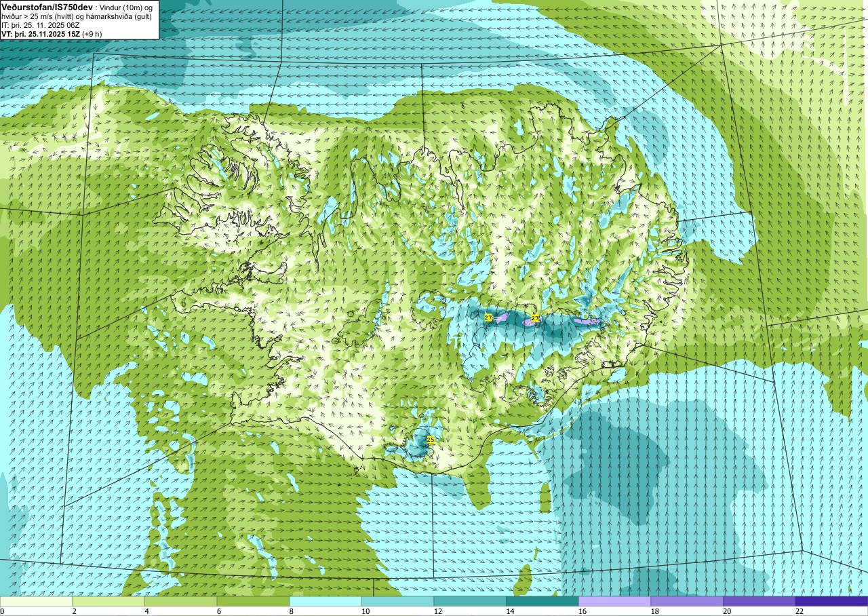868x616 pixels.
Task: Click the legend tick label 0
Action: pos(2,611)
